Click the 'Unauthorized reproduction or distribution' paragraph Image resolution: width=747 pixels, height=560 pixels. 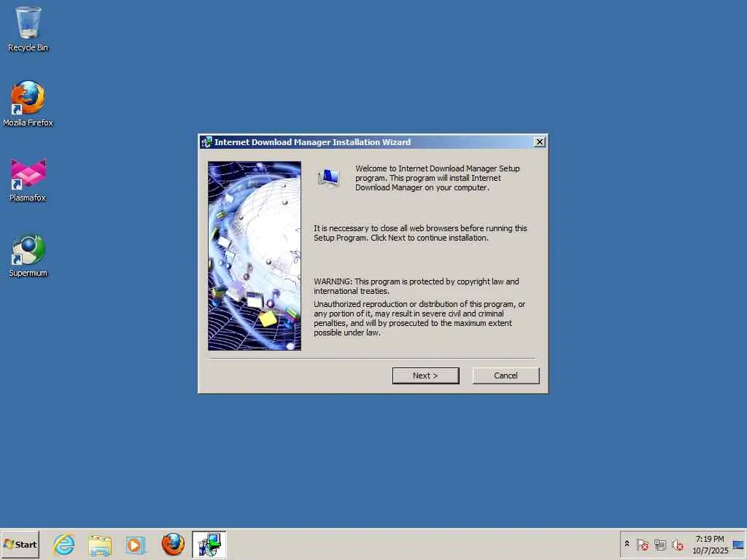419,318
